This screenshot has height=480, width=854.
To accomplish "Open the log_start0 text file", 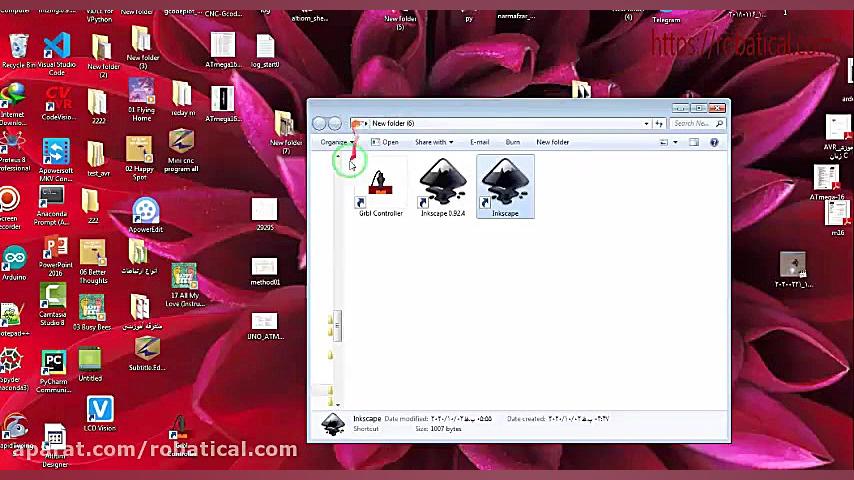I will click(265, 51).
